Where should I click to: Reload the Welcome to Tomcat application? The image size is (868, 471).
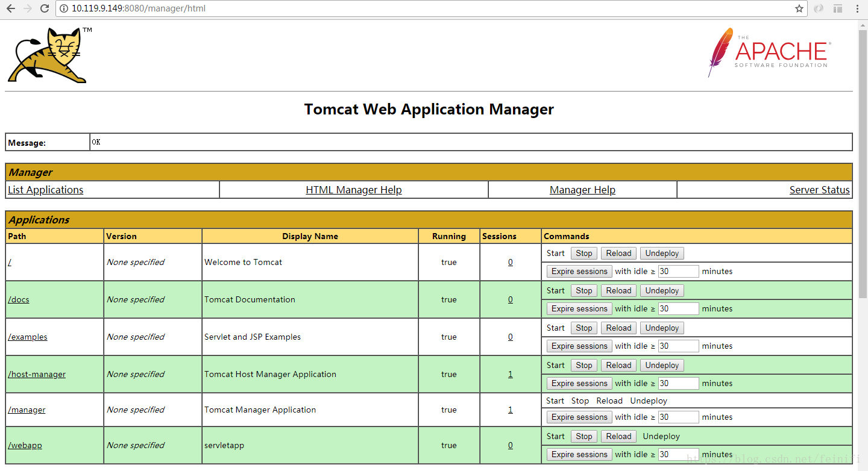[618, 254]
